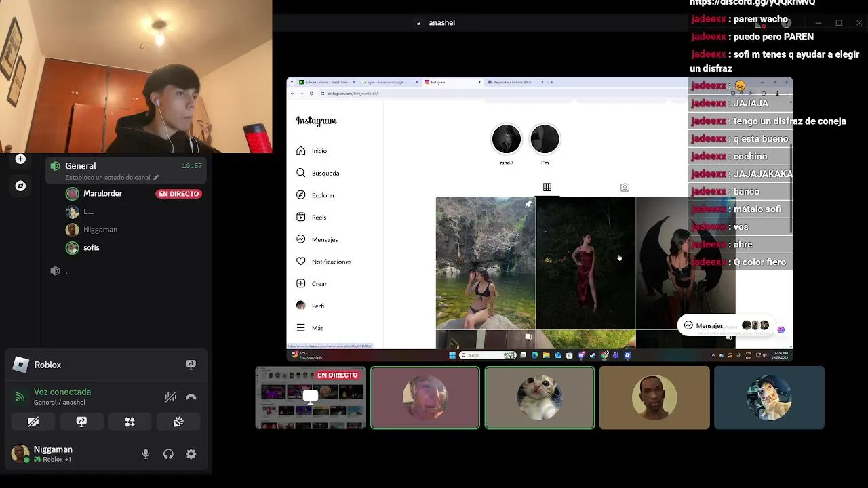The width and height of the screenshot is (868, 488).
Task: Open the floating Mensajes chat button
Action: click(x=726, y=325)
